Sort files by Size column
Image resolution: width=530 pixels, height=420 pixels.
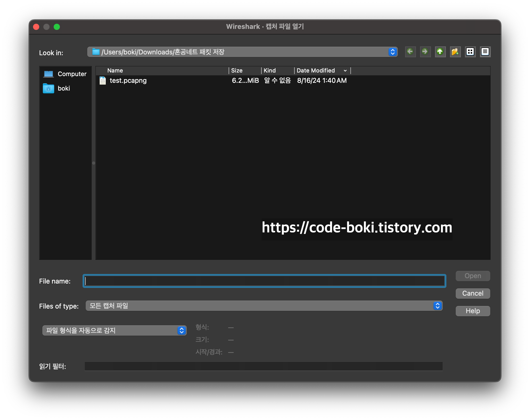pos(237,70)
